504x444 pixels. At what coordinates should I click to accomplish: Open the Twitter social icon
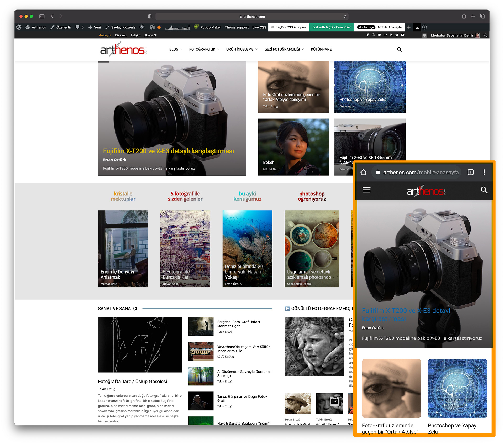[397, 35]
